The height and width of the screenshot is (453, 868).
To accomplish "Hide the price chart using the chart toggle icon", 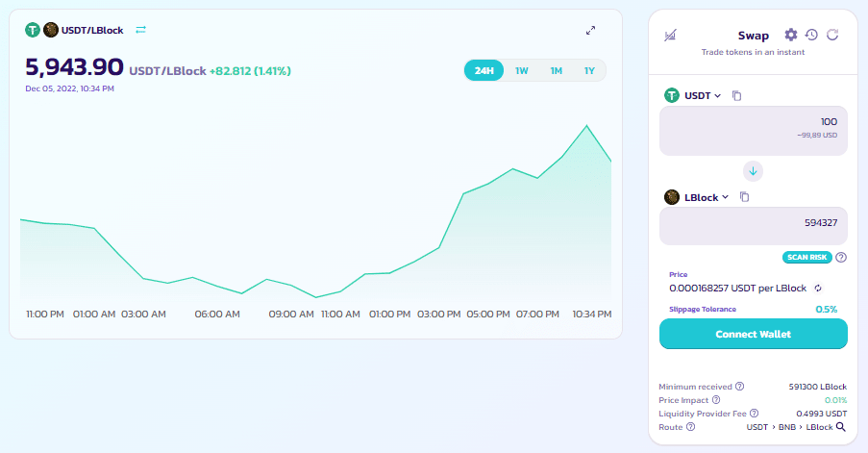I will coord(670,36).
